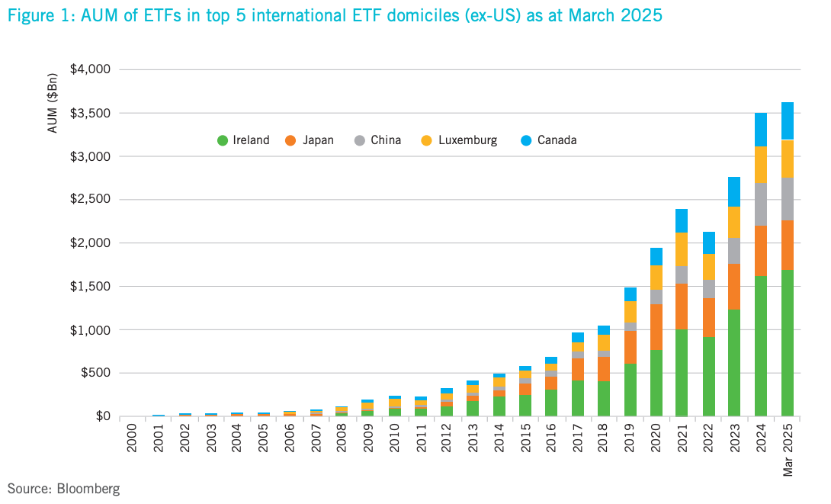This screenshot has height=504, width=831.
Task: Click the green Ireland segment of 2019 bar
Action: pos(630,390)
